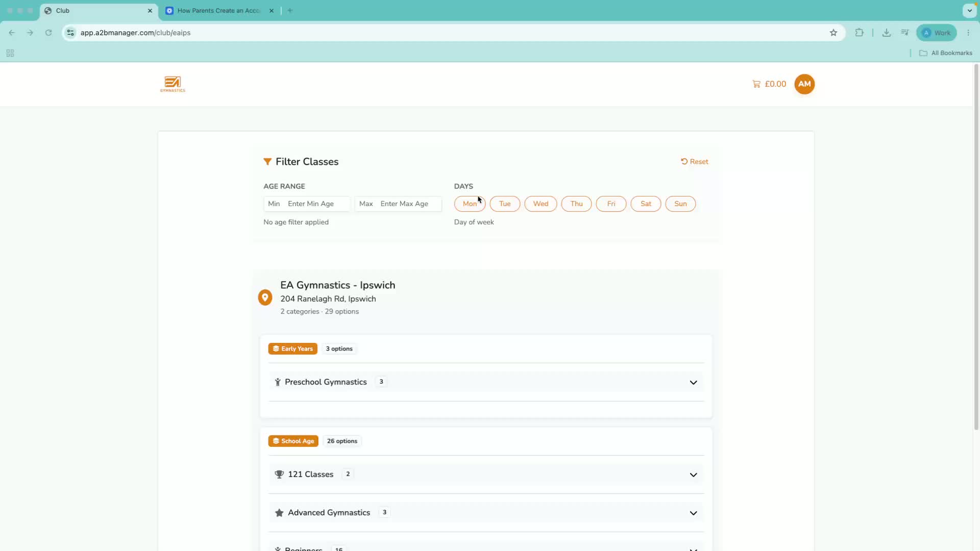Reset the class filters

coord(695,162)
